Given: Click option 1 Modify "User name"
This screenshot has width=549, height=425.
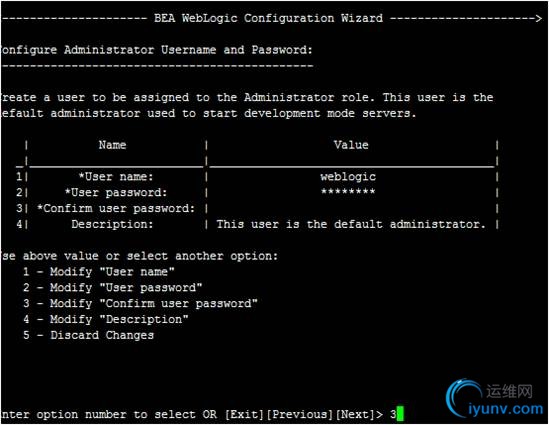Looking at the screenshot, I should coord(99,272).
